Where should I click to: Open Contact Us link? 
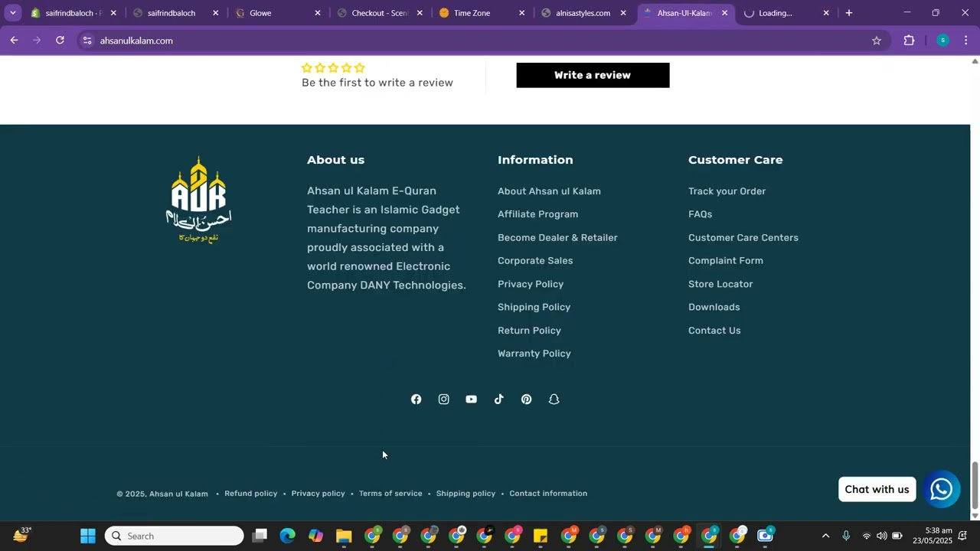pyautogui.click(x=714, y=331)
